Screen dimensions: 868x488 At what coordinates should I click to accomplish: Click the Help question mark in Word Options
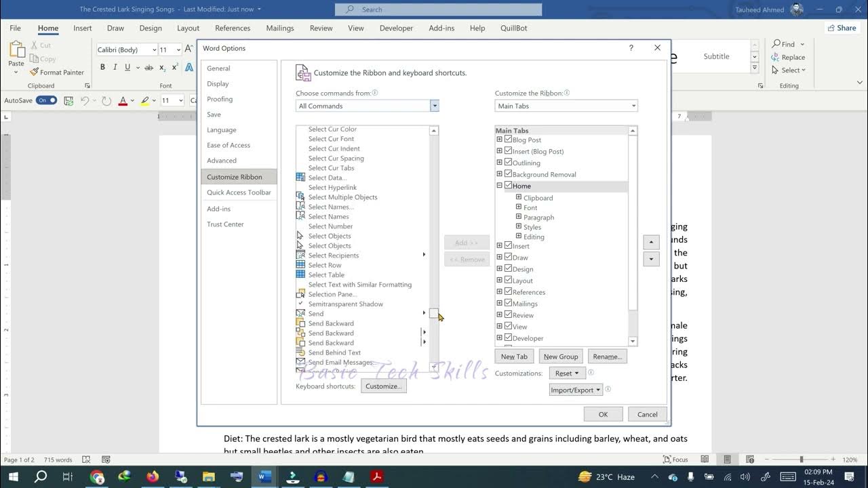point(631,48)
